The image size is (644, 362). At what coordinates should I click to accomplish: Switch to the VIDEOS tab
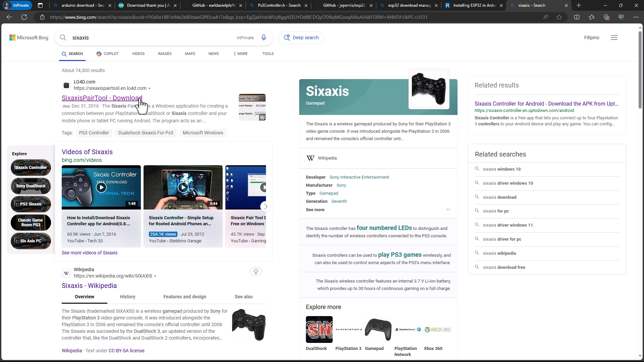(x=138, y=54)
